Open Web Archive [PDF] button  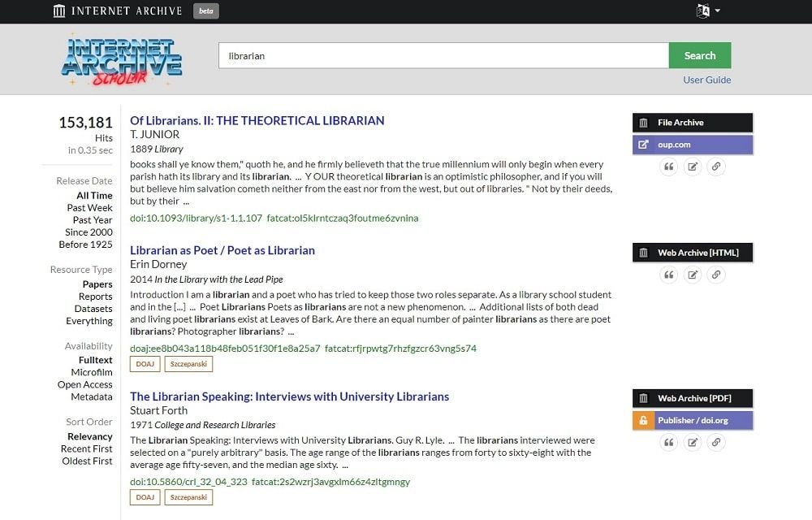click(x=693, y=398)
